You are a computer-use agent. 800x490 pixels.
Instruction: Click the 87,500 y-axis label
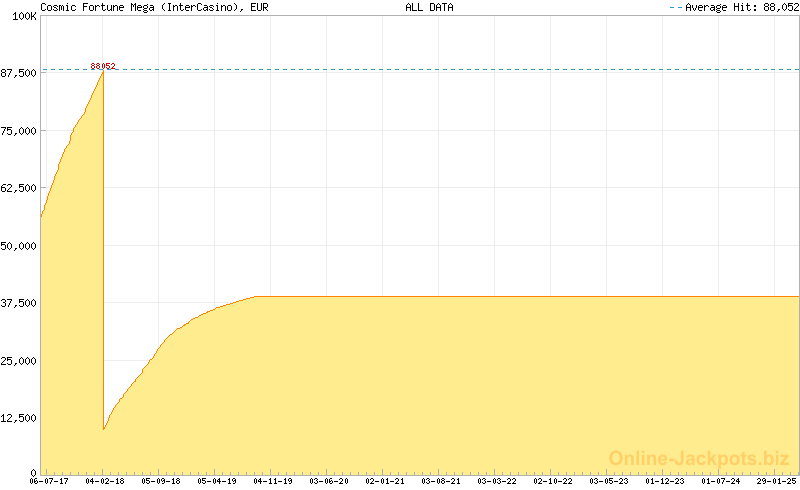click(x=20, y=74)
